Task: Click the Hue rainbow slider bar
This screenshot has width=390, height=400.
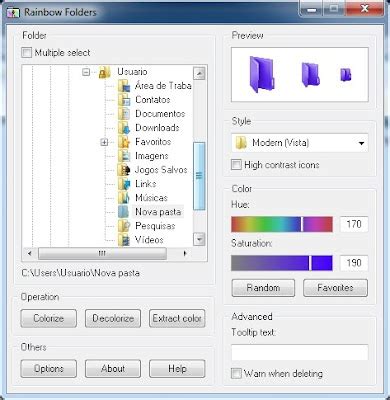Action: pos(282,224)
